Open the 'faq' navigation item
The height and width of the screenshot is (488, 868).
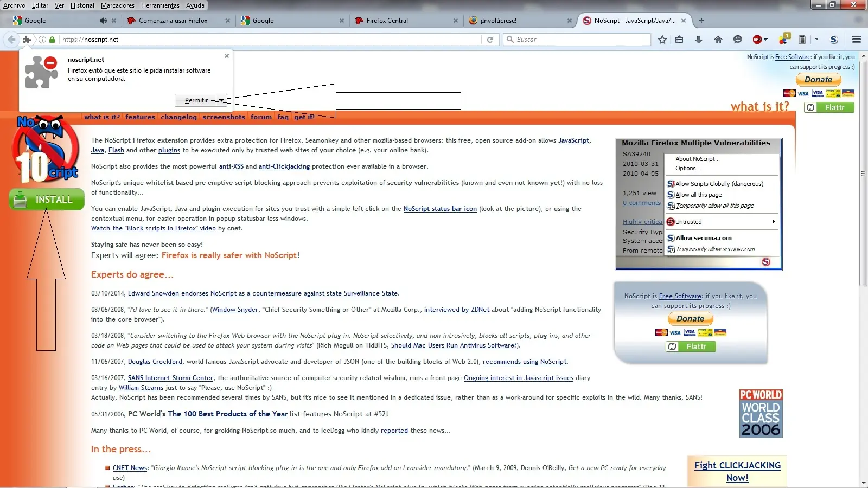(x=283, y=117)
